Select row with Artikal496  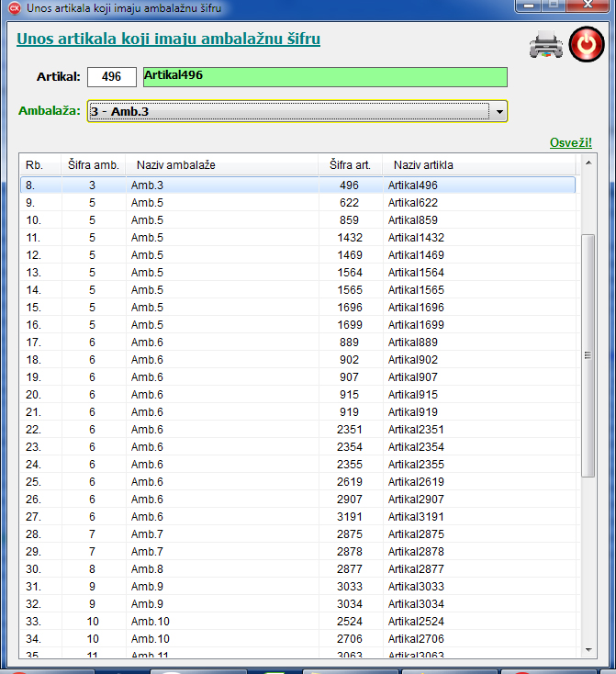coord(297,185)
